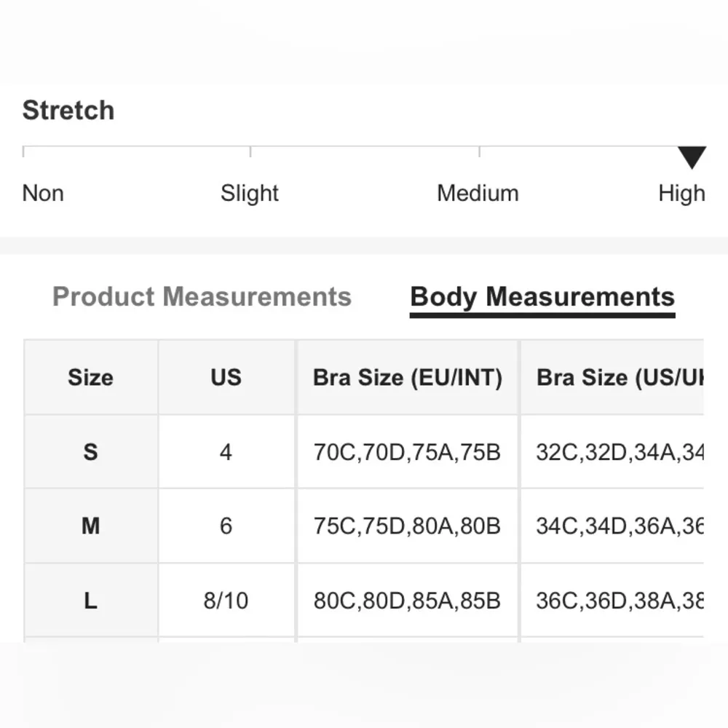728x728 pixels.
Task: Click the Stretch heading
Action: tap(68, 111)
